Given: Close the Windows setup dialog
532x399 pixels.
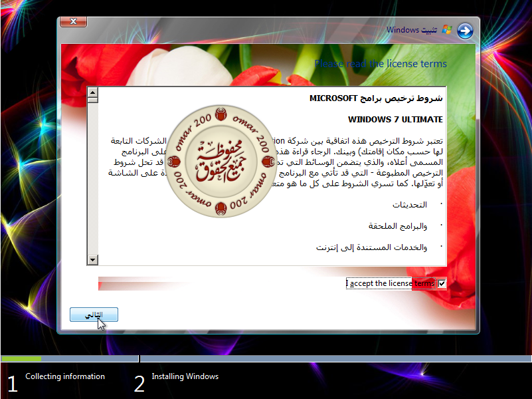Looking at the screenshot, I should (x=73, y=21).
